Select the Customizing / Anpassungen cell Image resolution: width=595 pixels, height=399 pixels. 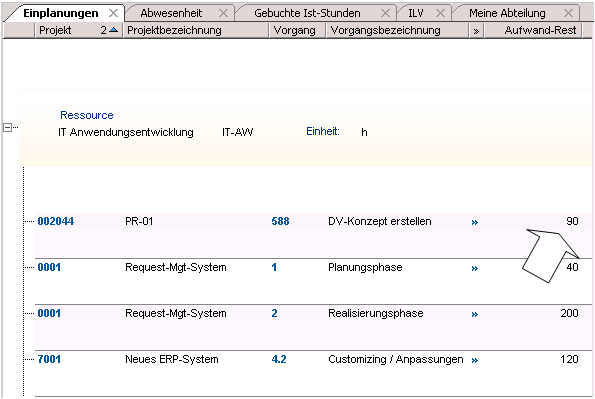tap(396, 359)
